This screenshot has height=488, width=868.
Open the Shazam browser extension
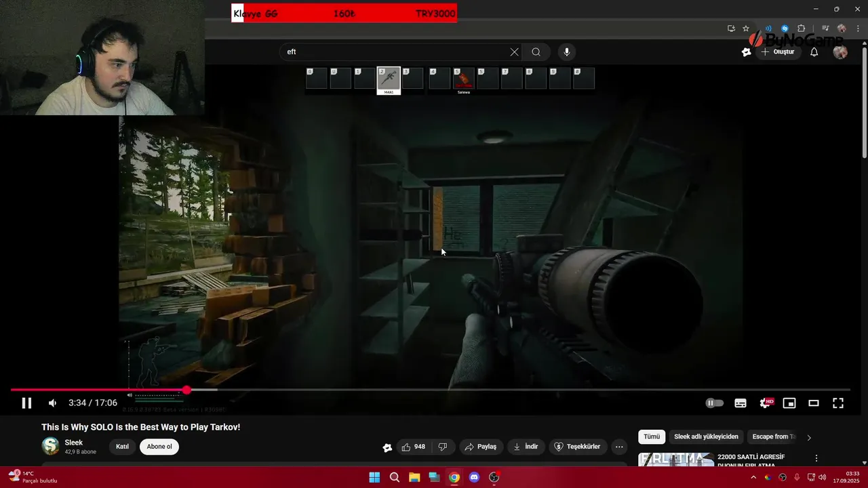(x=785, y=28)
